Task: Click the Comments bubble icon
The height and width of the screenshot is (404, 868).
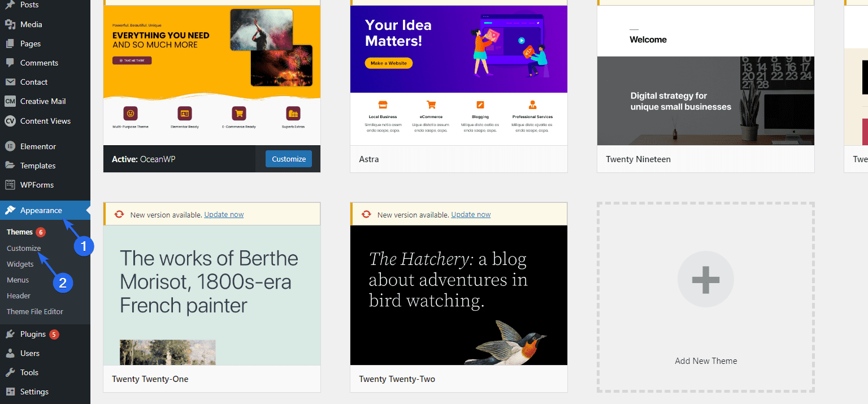Action: 10,63
